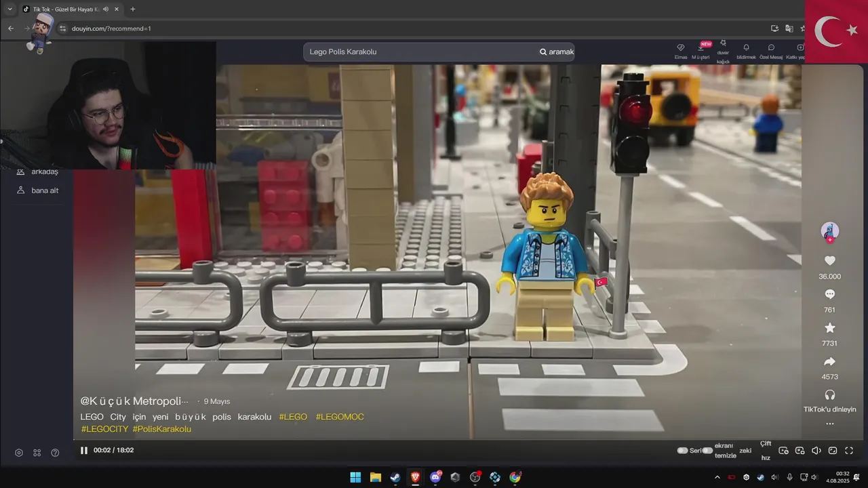Click the '9 Mayıs' post date
This screenshot has width=868, height=488.
[x=217, y=401]
